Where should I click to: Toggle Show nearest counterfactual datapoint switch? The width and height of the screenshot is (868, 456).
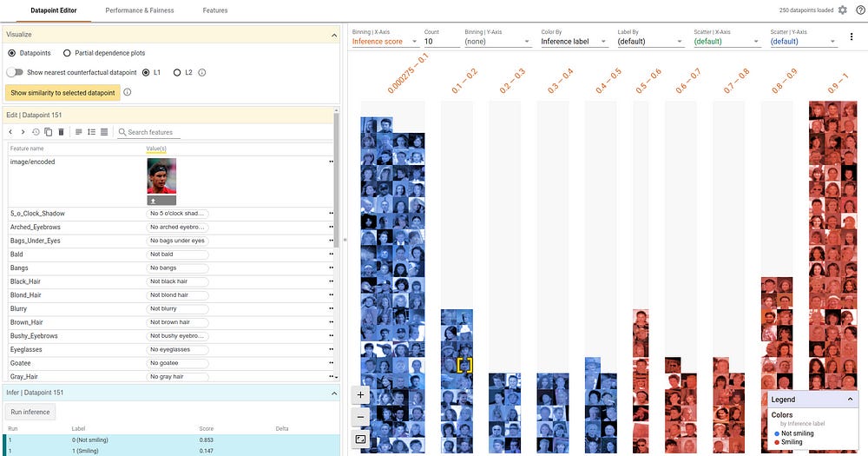[x=15, y=73]
